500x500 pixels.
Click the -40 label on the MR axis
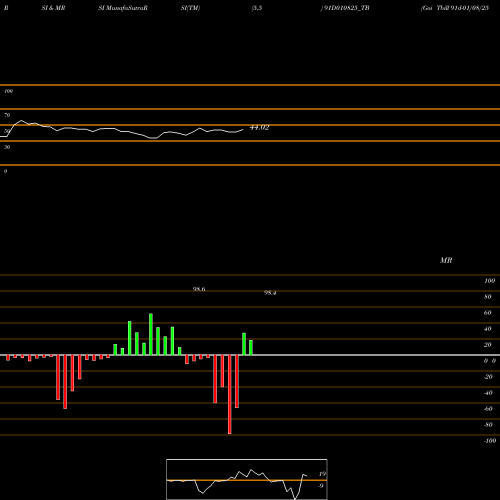(488, 393)
